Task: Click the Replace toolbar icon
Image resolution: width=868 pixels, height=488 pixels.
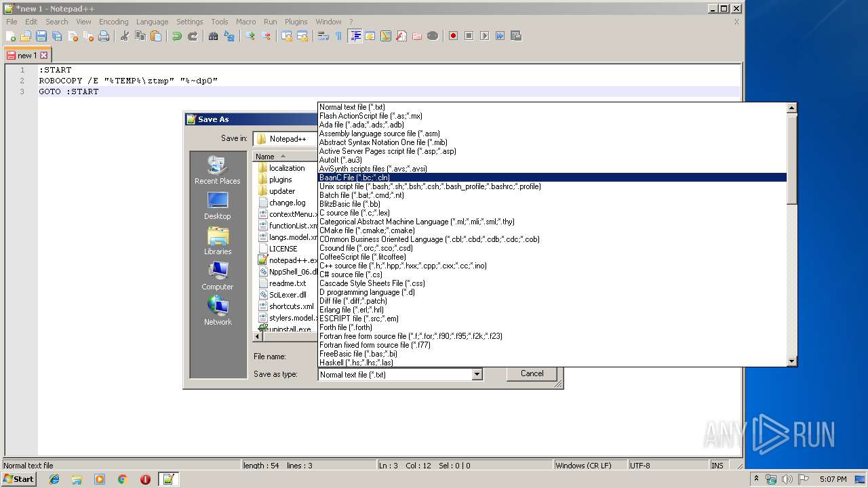Action: (x=229, y=36)
